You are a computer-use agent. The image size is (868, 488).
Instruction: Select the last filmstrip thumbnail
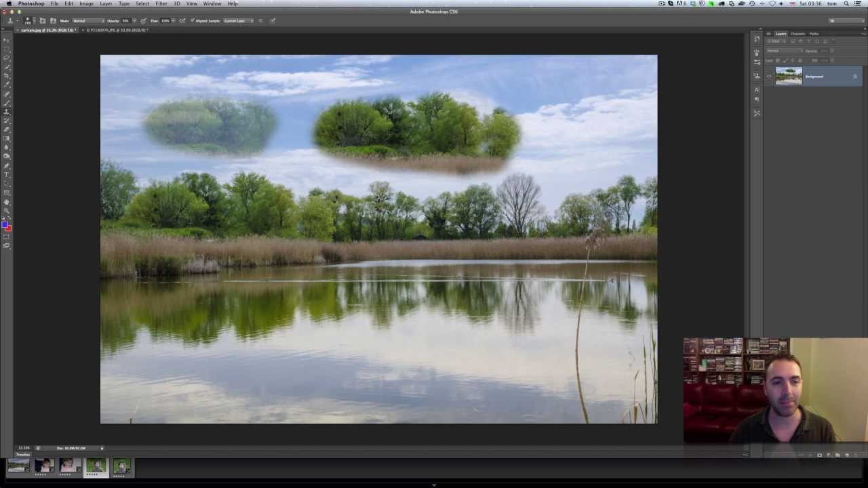tap(121, 466)
